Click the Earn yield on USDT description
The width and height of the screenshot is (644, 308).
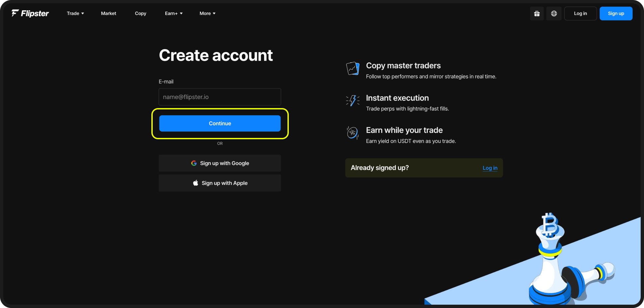pyautogui.click(x=411, y=141)
